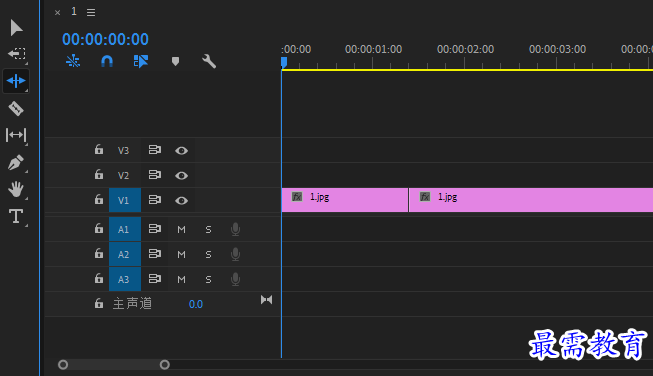Viewport: 653px width, 376px height.
Task: Toggle sync lock on A3
Action: 155,279
